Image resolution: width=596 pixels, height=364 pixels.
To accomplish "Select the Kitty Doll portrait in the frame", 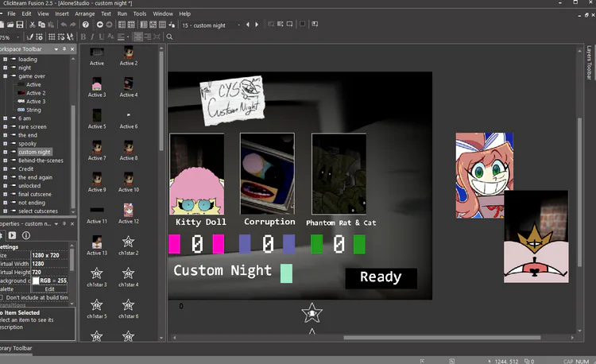I will click(197, 174).
